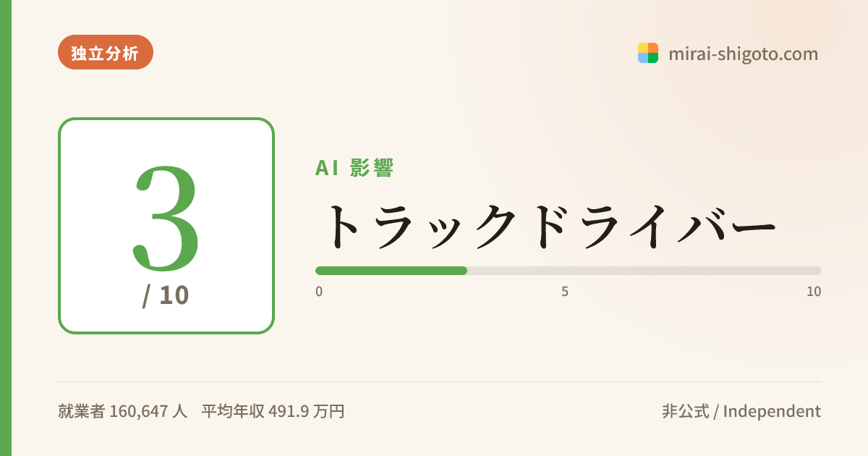Click the white score card box

pyautogui.click(x=166, y=226)
